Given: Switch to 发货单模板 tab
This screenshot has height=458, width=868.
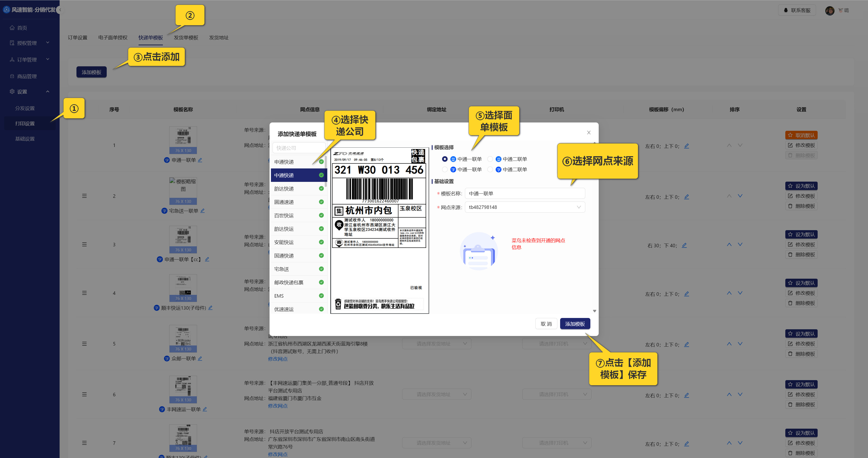Looking at the screenshot, I should (186, 37).
